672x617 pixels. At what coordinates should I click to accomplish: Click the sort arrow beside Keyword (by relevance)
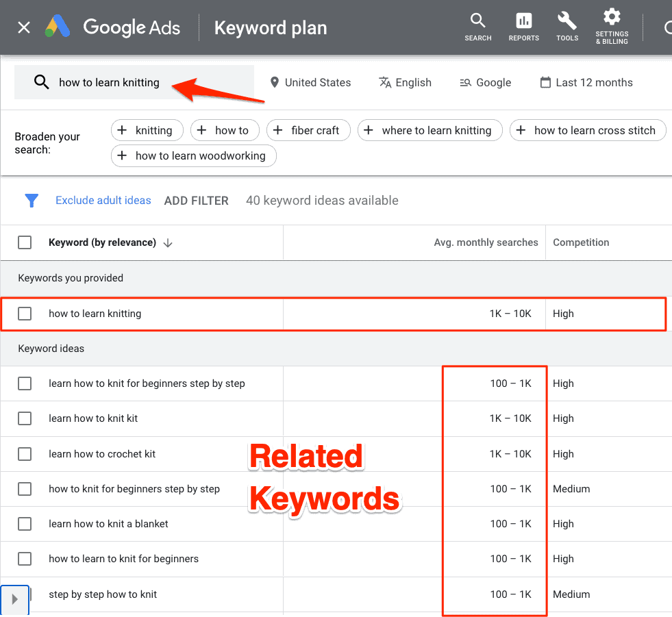coord(169,242)
